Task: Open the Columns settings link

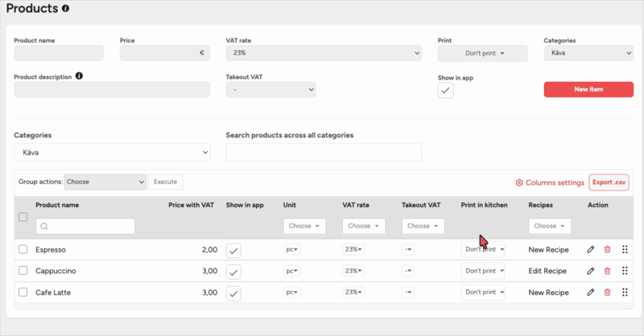Action: click(550, 182)
